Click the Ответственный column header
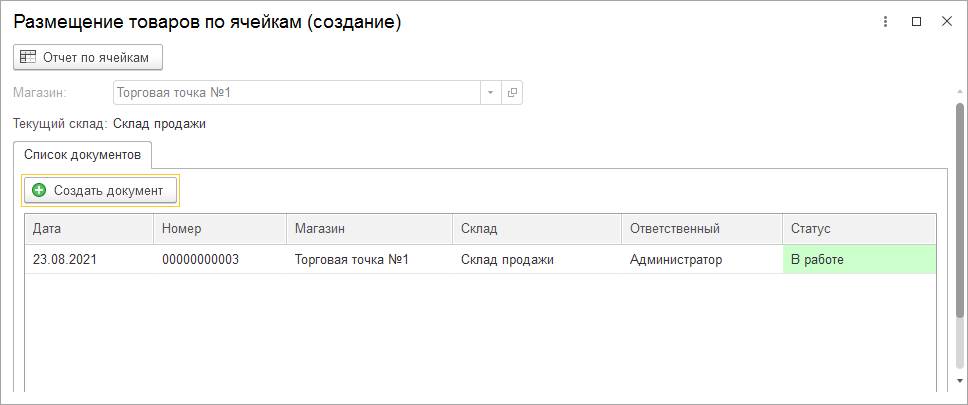The height and width of the screenshot is (405, 968). point(701,229)
